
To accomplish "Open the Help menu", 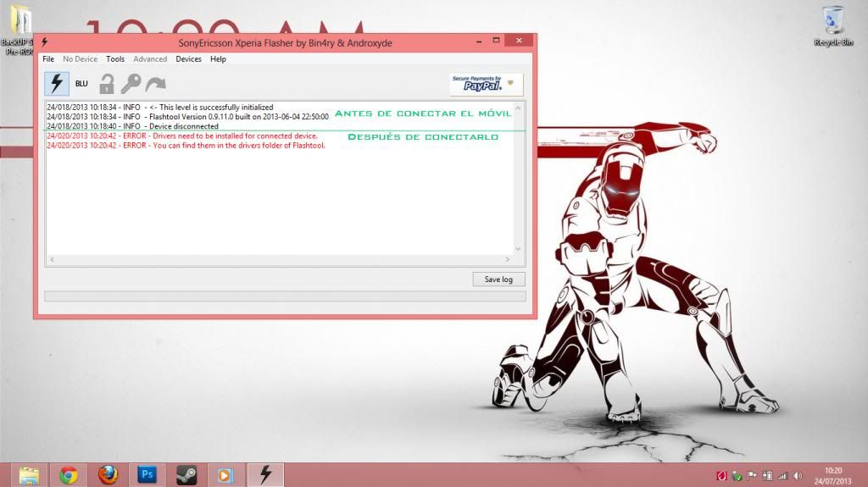I will [x=218, y=58].
